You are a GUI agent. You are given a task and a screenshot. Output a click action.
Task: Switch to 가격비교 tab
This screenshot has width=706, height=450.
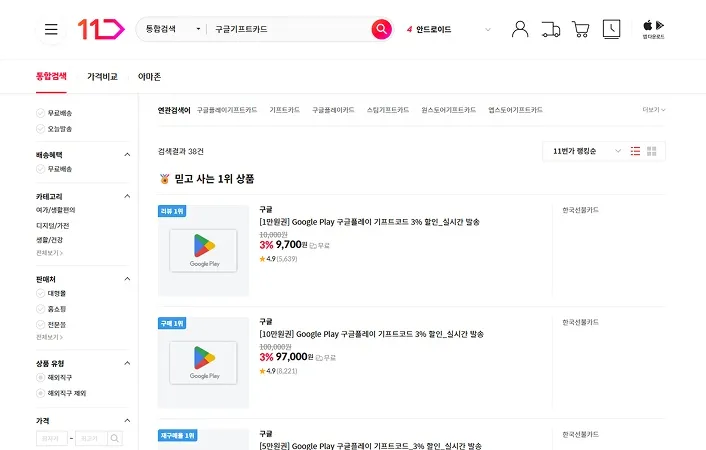[x=102, y=77]
